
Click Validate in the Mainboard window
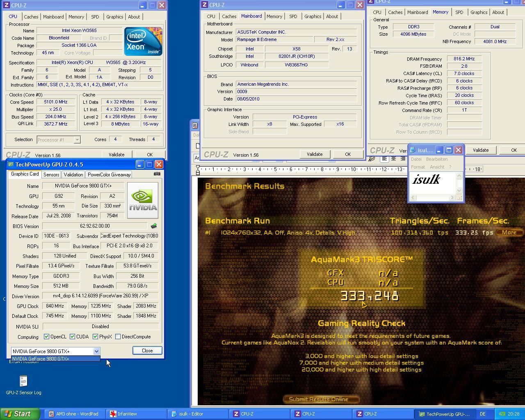315,154
